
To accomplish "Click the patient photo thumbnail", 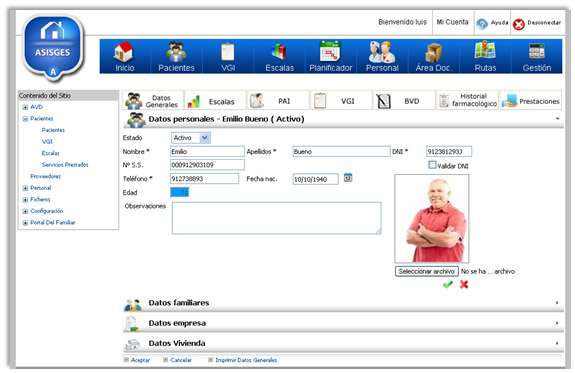I will click(432, 218).
